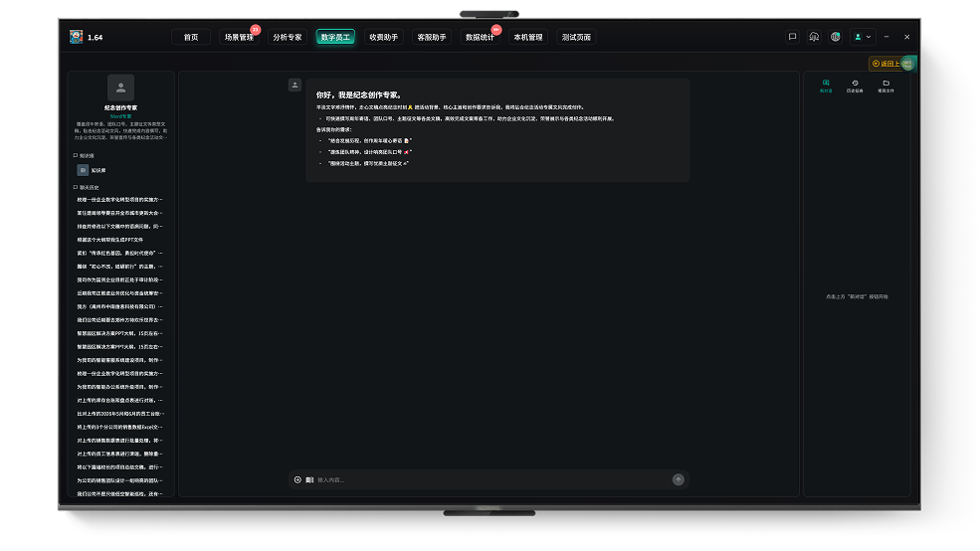
Task: Switch to the 数据统计 tab
Action: pyautogui.click(x=480, y=38)
